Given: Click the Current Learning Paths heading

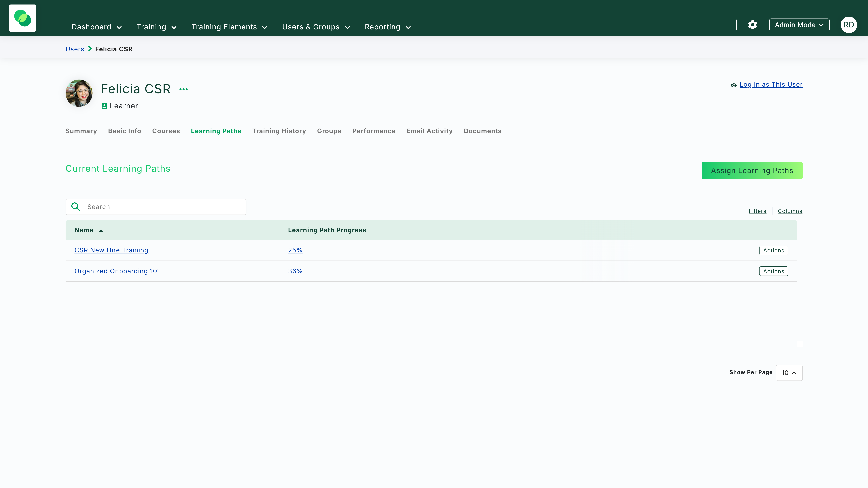Looking at the screenshot, I should click(118, 169).
